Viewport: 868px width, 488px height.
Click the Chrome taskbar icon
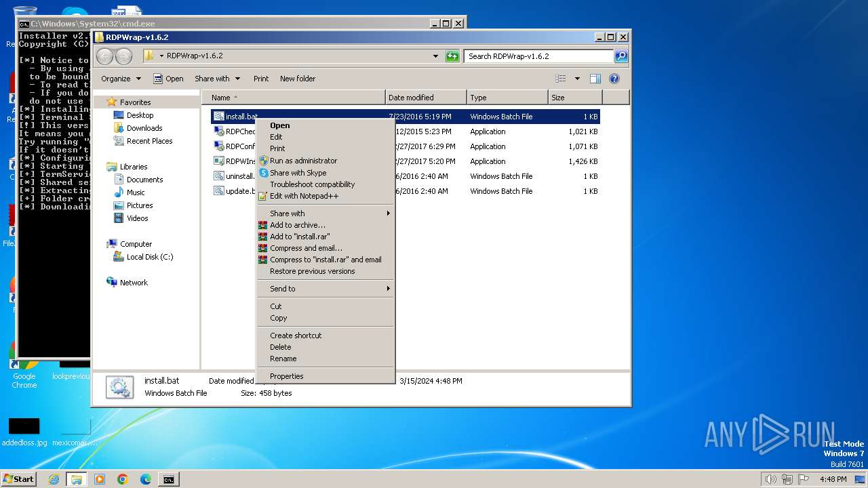click(123, 479)
